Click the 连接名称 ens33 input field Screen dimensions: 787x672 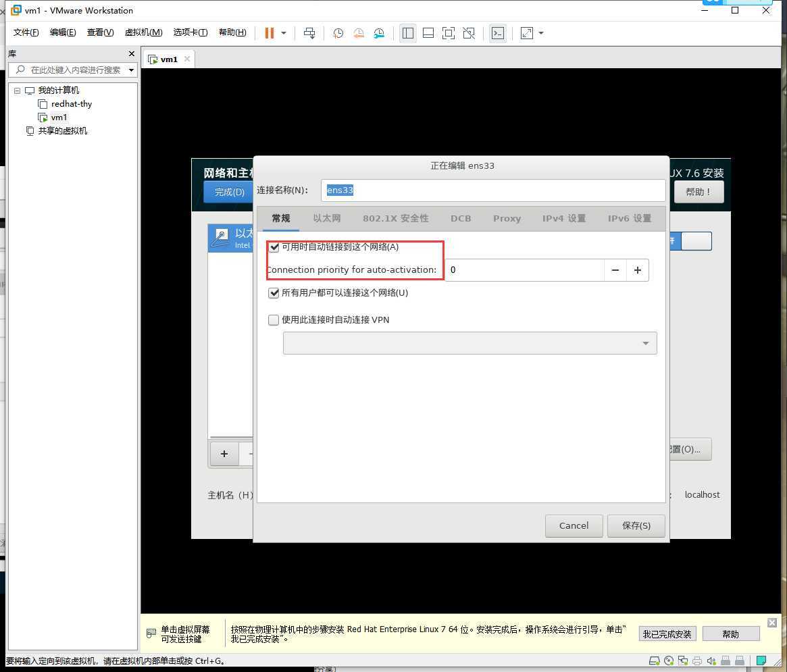tap(493, 190)
